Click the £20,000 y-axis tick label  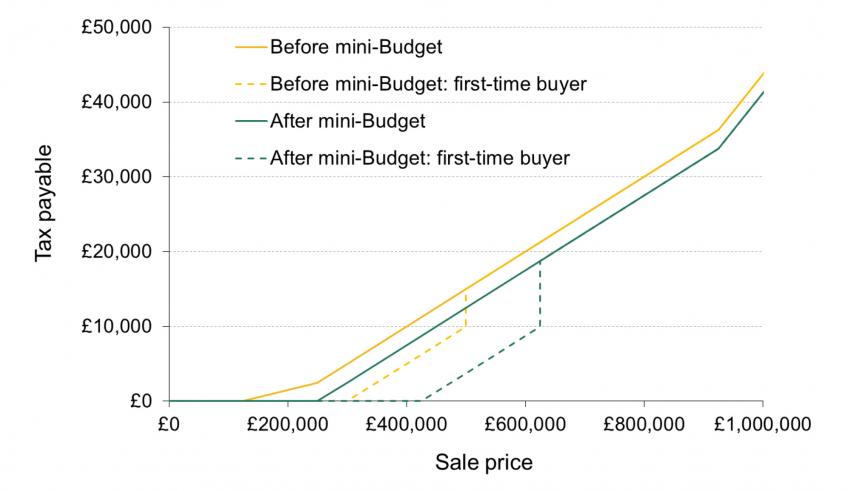(x=116, y=252)
